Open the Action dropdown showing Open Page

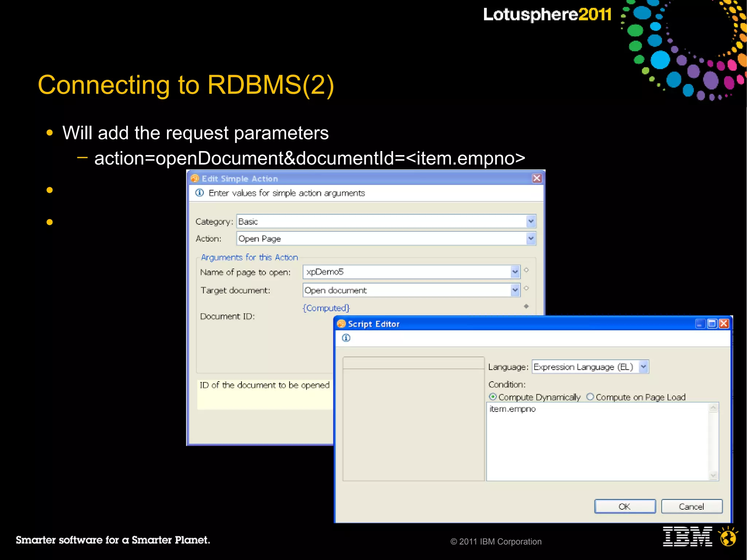coord(531,239)
